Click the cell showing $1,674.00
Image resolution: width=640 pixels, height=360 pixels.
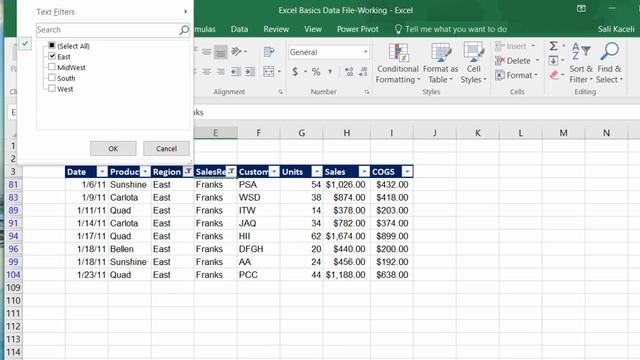347,236
